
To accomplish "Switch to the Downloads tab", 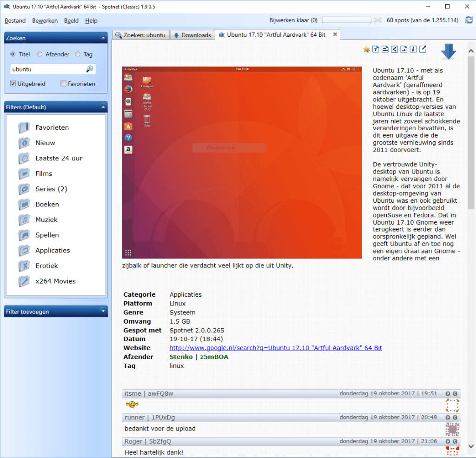I will [x=192, y=34].
